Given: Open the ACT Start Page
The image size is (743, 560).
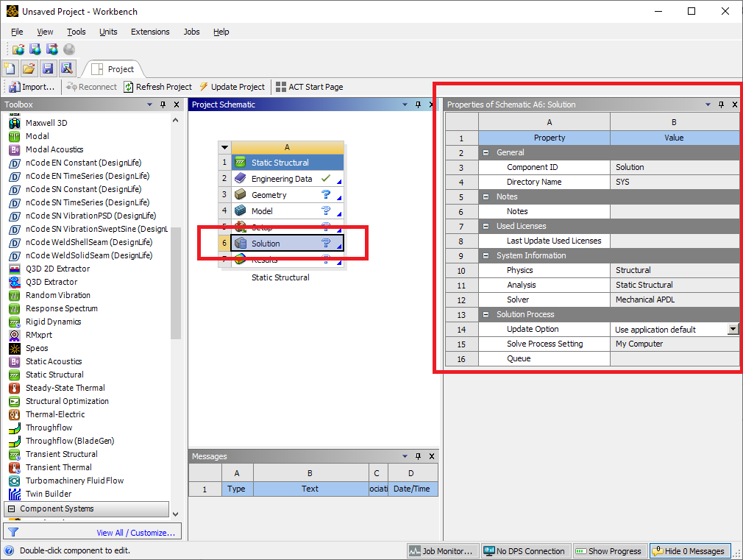Looking at the screenshot, I should tap(309, 87).
